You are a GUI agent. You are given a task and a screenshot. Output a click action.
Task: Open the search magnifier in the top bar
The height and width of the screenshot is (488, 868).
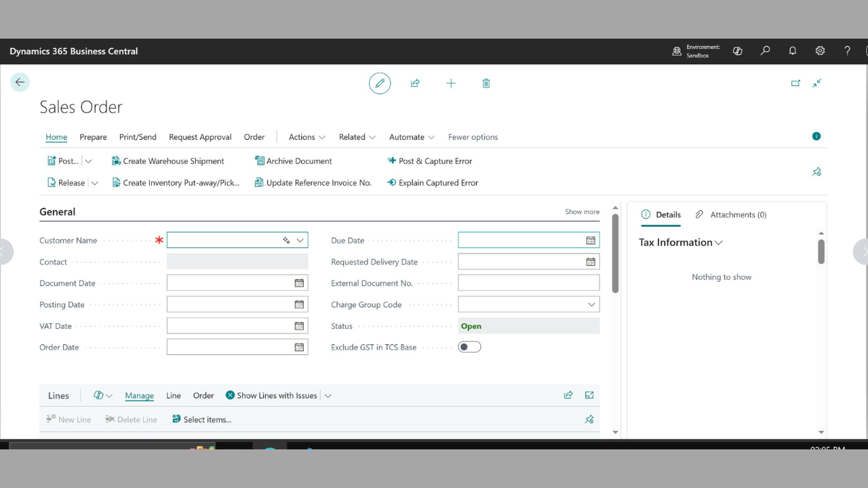(x=766, y=51)
